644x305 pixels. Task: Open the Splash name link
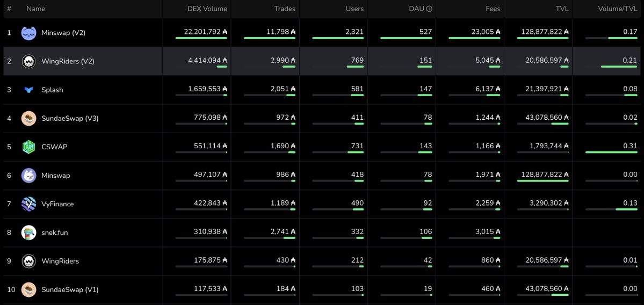click(52, 90)
